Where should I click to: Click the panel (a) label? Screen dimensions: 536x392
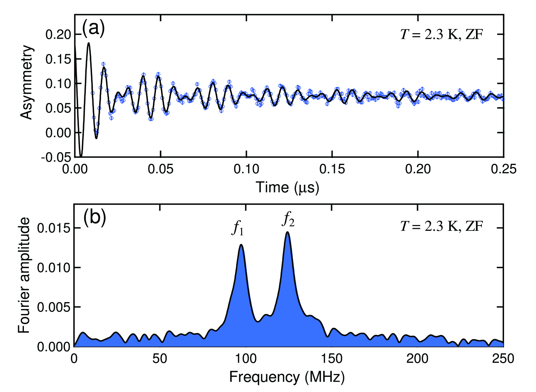tap(93, 28)
